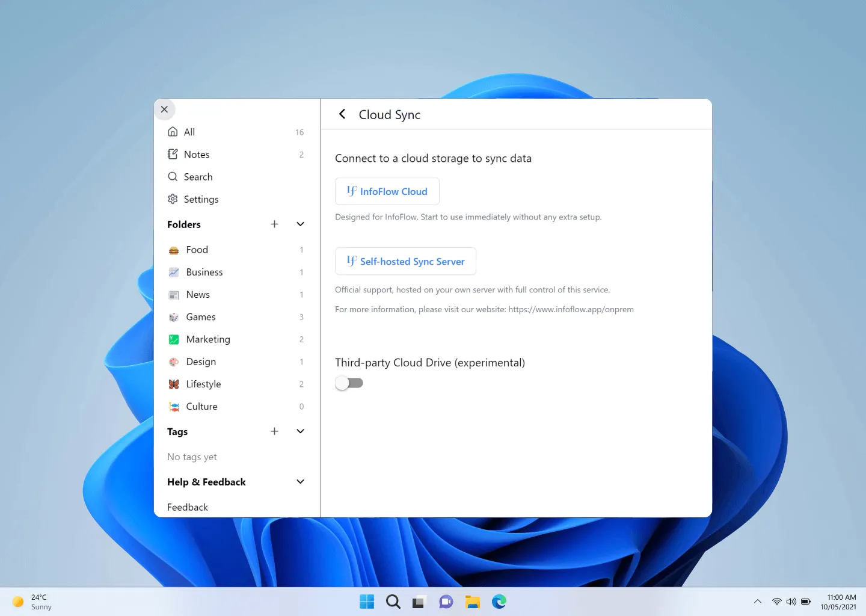Screen dimensions: 866x616
Task: Connect to a Self-hosted Sync Server
Action: point(405,261)
